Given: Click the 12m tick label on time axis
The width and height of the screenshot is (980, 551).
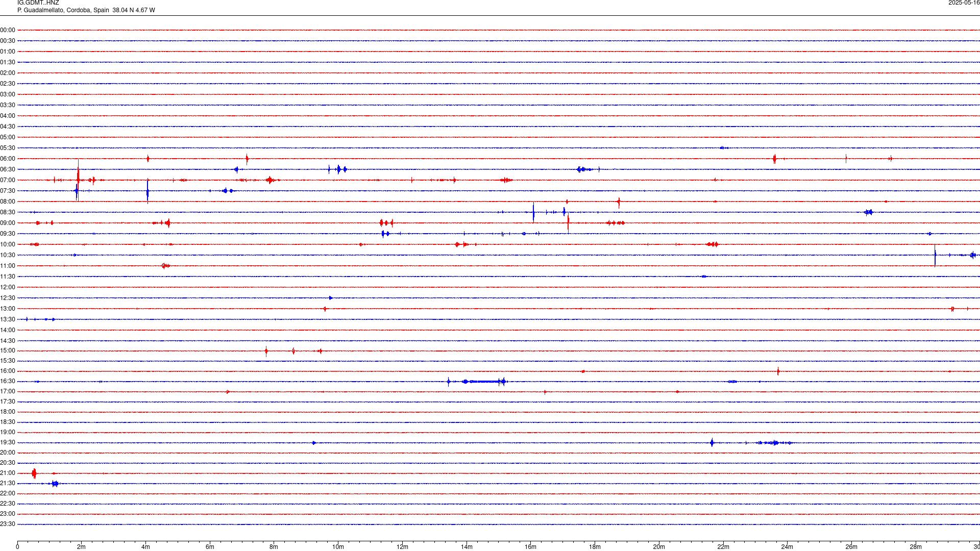Looking at the screenshot, I should (x=402, y=547).
